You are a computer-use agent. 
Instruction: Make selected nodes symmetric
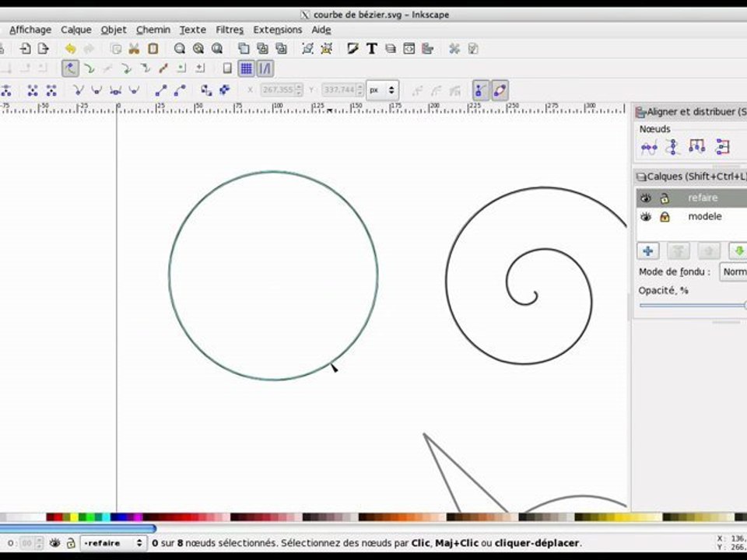115,90
